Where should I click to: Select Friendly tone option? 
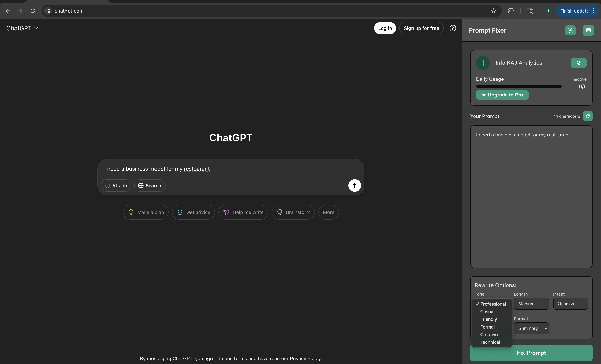492,319
